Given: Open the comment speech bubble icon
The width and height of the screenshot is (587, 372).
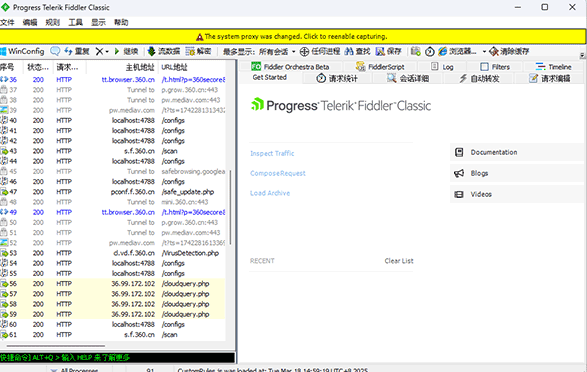Looking at the screenshot, I should point(55,51).
